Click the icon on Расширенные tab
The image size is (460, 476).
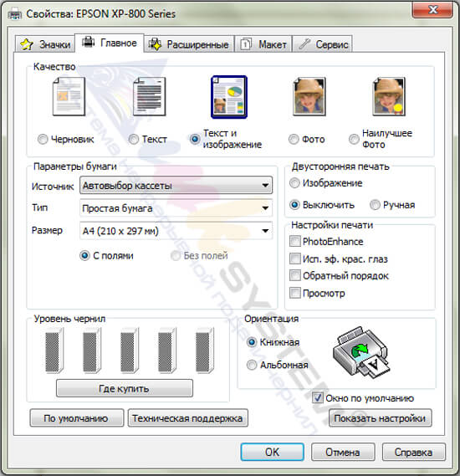point(155,44)
